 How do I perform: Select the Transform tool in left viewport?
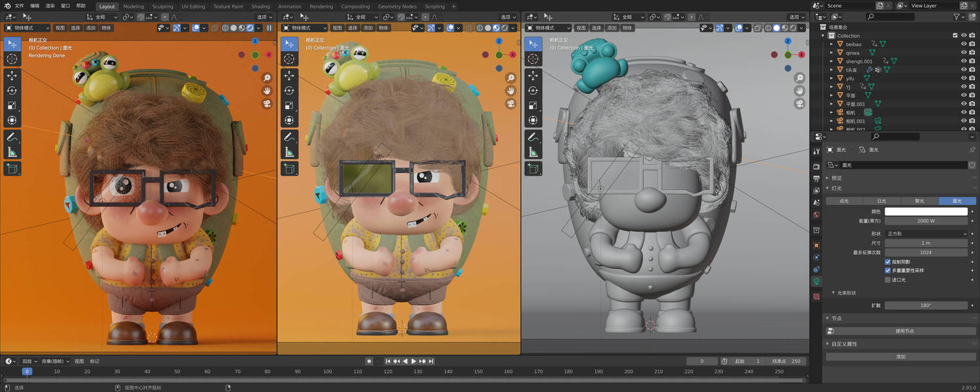coord(12,121)
